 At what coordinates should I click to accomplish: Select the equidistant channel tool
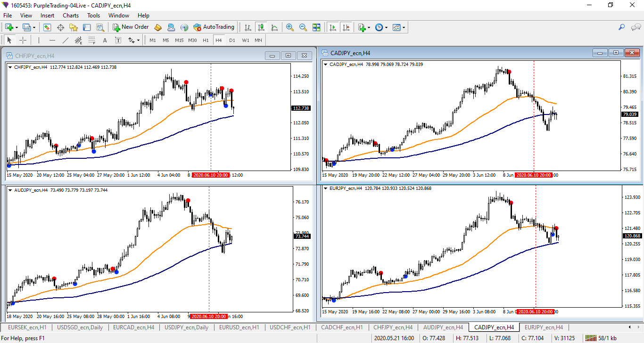79,40
